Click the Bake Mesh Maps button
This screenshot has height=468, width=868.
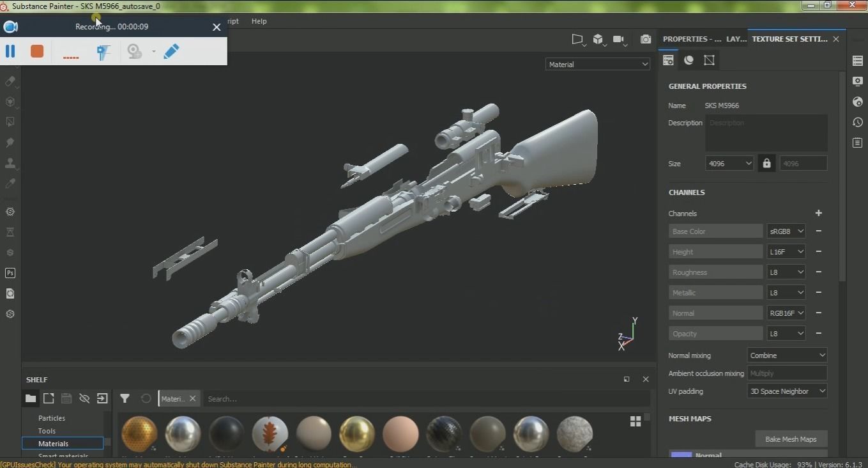(791, 439)
